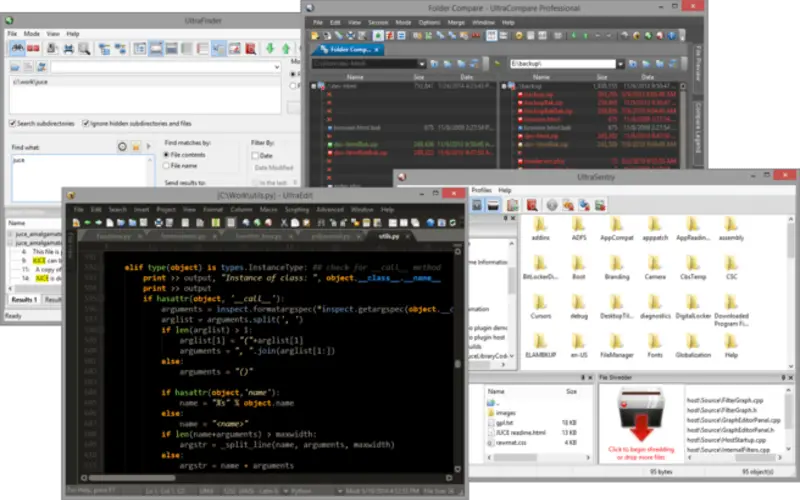Open the UltraFinder search path dropdown
The height and width of the screenshot is (500, 800).
tap(277, 67)
